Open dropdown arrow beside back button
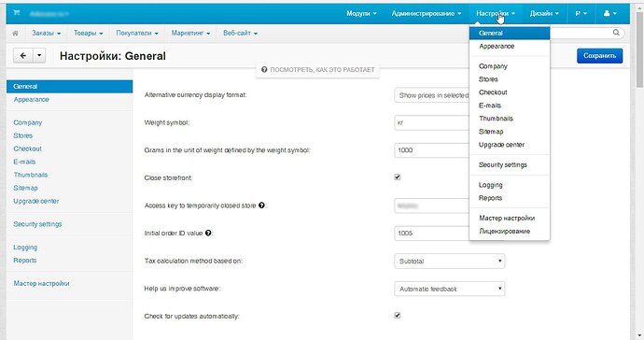This screenshot has width=644, height=340. click(x=39, y=55)
